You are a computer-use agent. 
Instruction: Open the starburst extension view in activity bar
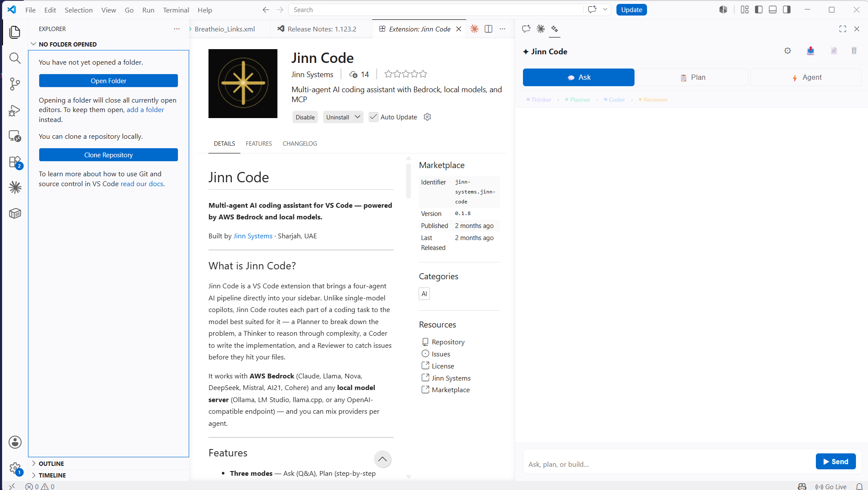[x=15, y=187]
